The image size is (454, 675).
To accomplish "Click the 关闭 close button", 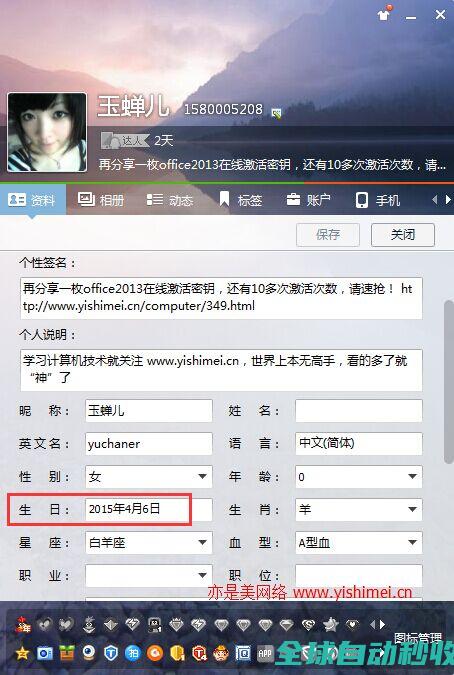I will tap(403, 235).
